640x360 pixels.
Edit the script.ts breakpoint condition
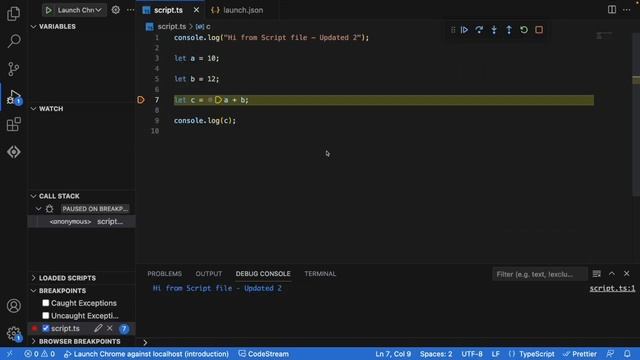(x=98, y=328)
